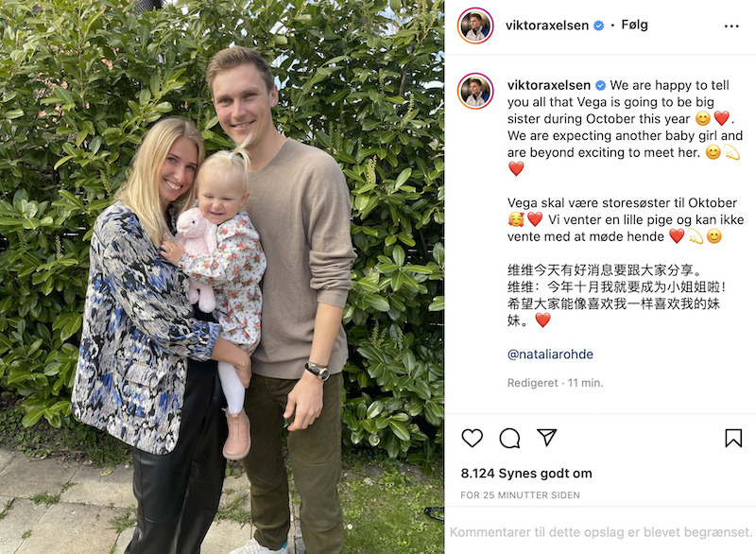Save post with the bookmark icon
This screenshot has height=554, width=756.
[x=733, y=438]
